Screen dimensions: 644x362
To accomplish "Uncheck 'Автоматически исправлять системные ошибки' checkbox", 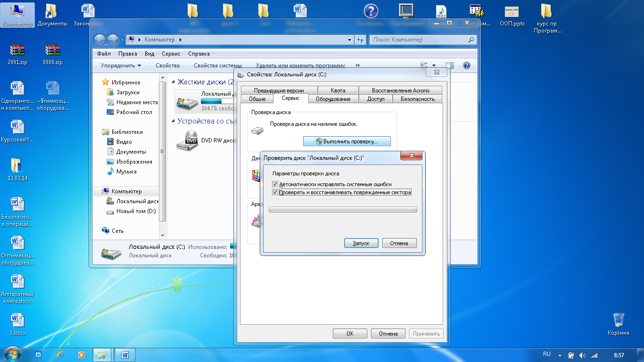I will [x=275, y=184].
